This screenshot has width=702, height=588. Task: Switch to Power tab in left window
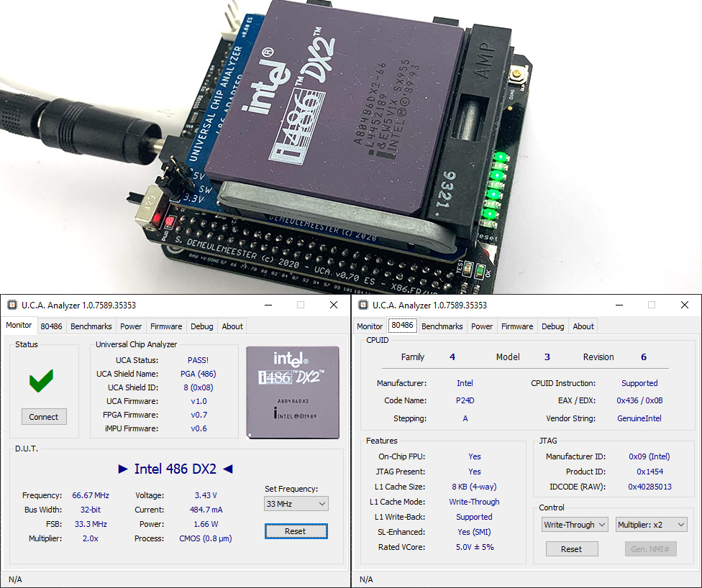pos(131,326)
